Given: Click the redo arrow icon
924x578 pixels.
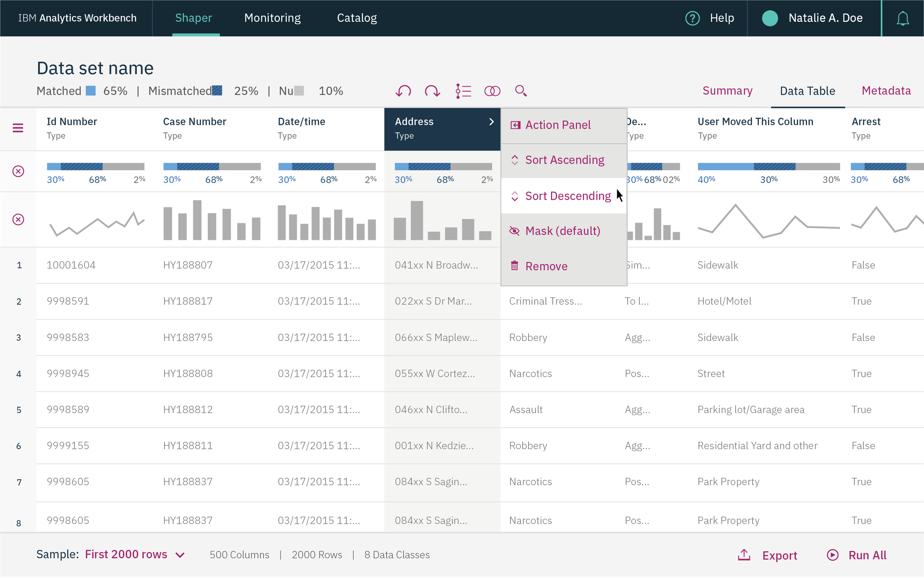Looking at the screenshot, I should pyautogui.click(x=432, y=91).
